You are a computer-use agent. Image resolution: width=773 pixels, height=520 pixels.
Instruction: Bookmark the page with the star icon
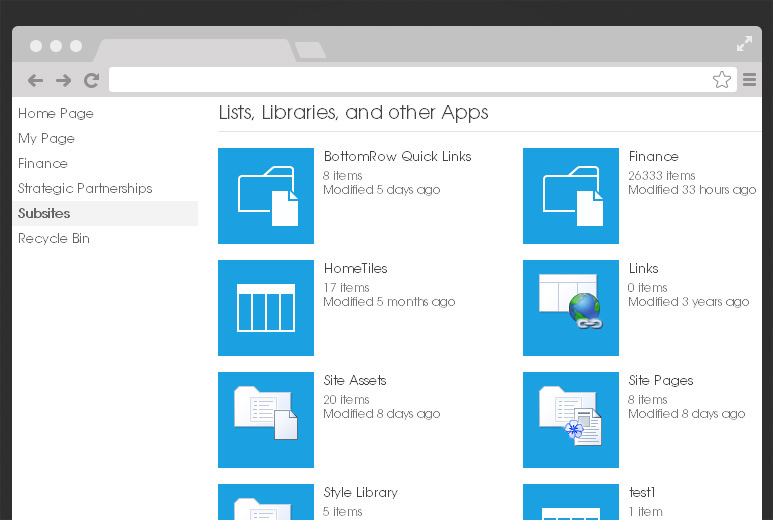click(x=722, y=79)
